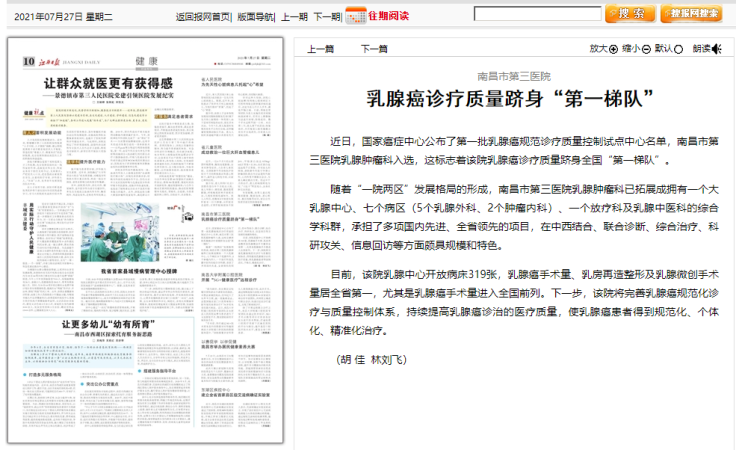Go to next issue via top 下一期

click(327, 16)
